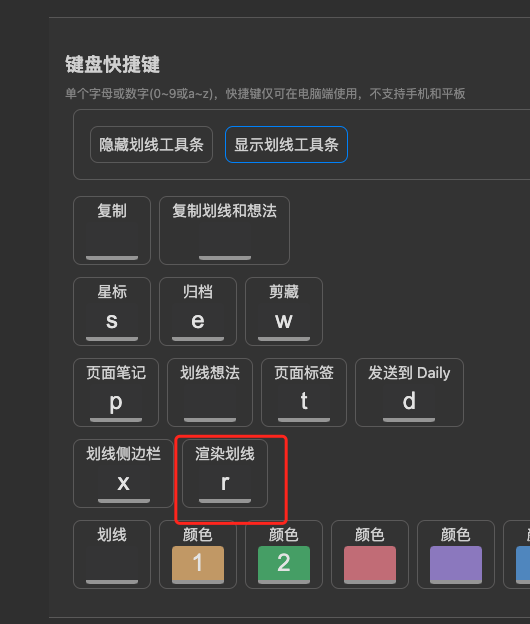Screen dimensions: 530x624
Task: Change the 页面标签 shortcut t
Action: tap(304, 404)
